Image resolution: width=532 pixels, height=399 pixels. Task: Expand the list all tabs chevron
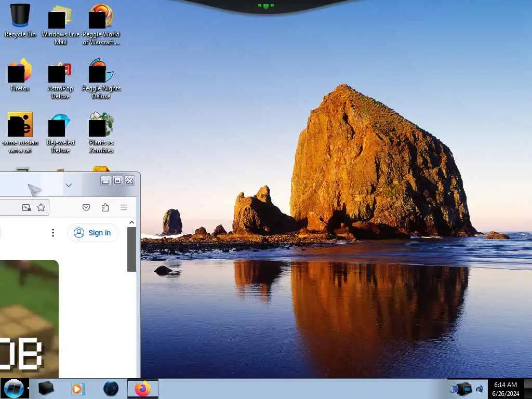tap(69, 185)
